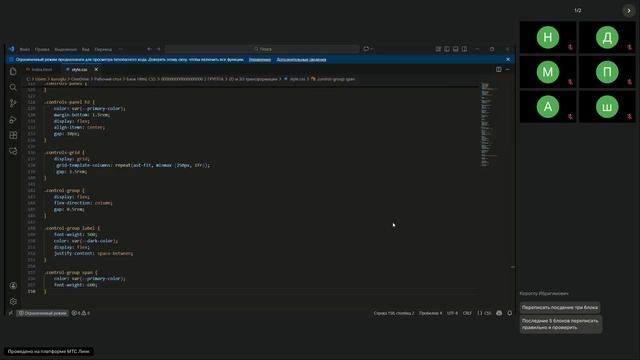Open the Выделение menu
640x360 pixels.
pyautogui.click(x=66, y=49)
